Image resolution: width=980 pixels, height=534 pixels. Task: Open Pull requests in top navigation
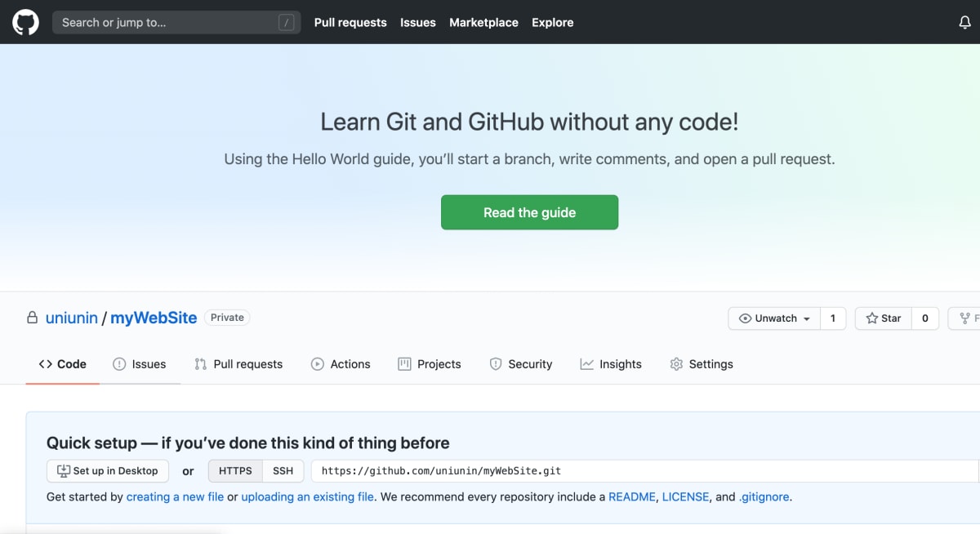[x=350, y=23]
